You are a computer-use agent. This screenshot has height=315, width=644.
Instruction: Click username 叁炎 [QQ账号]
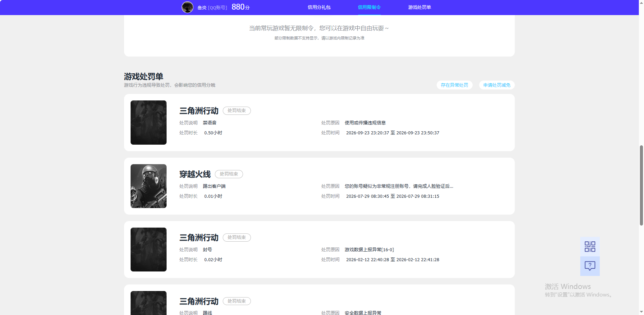click(x=212, y=8)
